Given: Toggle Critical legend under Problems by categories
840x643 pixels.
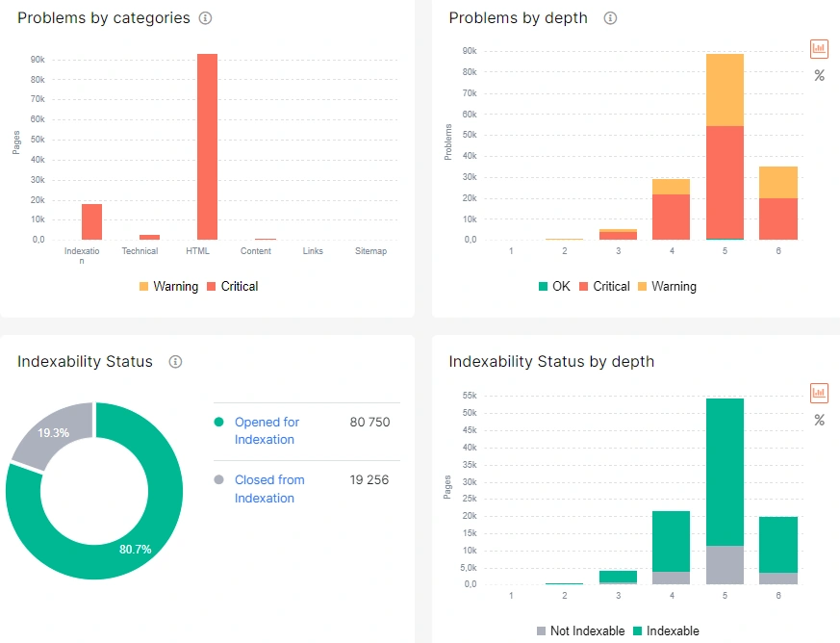Looking at the screenshot, I should point(231,286).
